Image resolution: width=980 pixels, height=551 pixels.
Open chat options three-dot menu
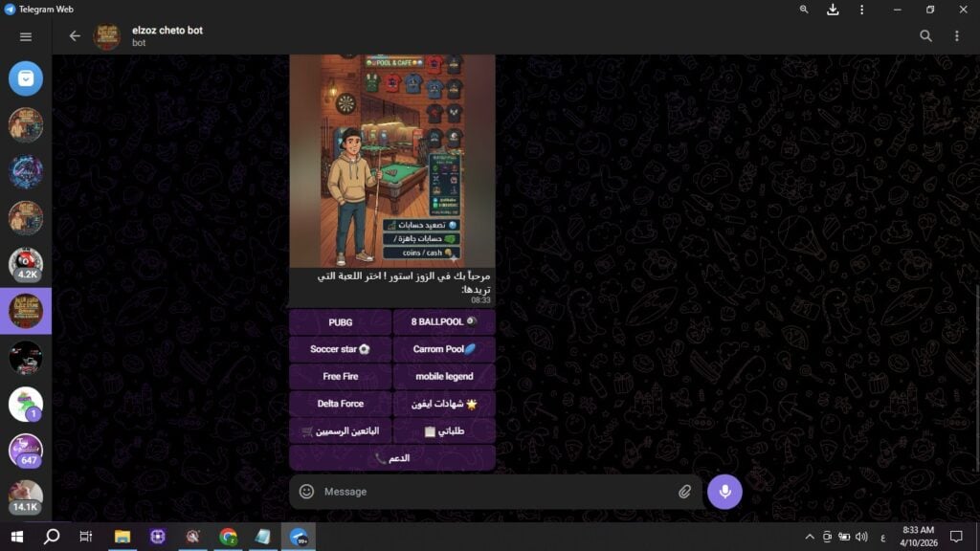[x=956, y=36]
